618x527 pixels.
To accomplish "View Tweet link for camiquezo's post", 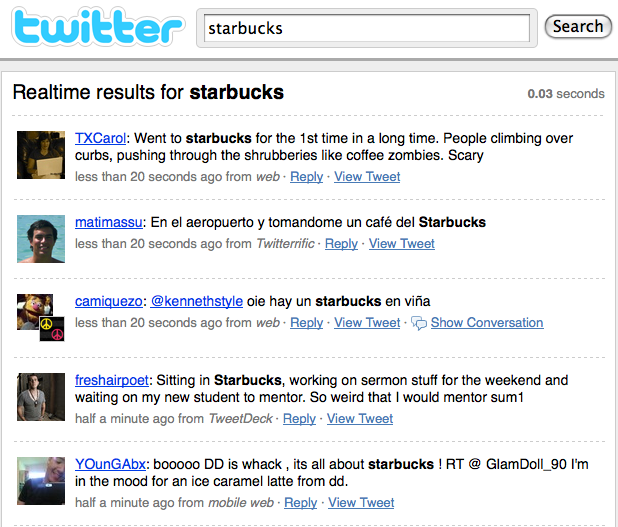I will 367,322.
